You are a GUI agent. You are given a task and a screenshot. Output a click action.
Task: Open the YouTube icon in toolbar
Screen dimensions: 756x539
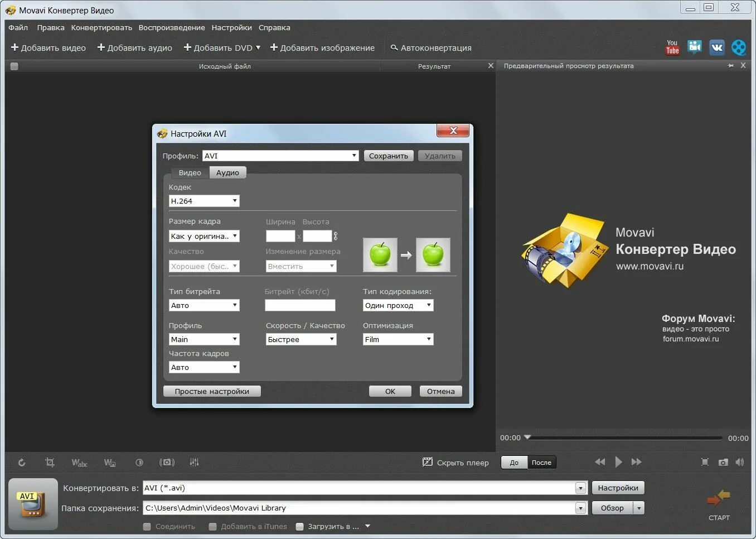click(x=672, y=47)
